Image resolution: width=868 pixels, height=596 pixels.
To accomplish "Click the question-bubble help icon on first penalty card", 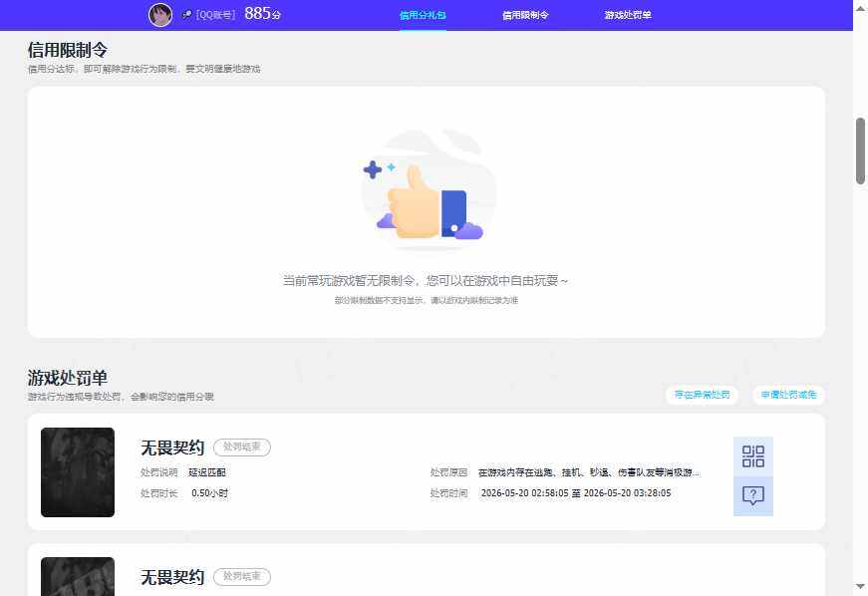I will (752, 496).
